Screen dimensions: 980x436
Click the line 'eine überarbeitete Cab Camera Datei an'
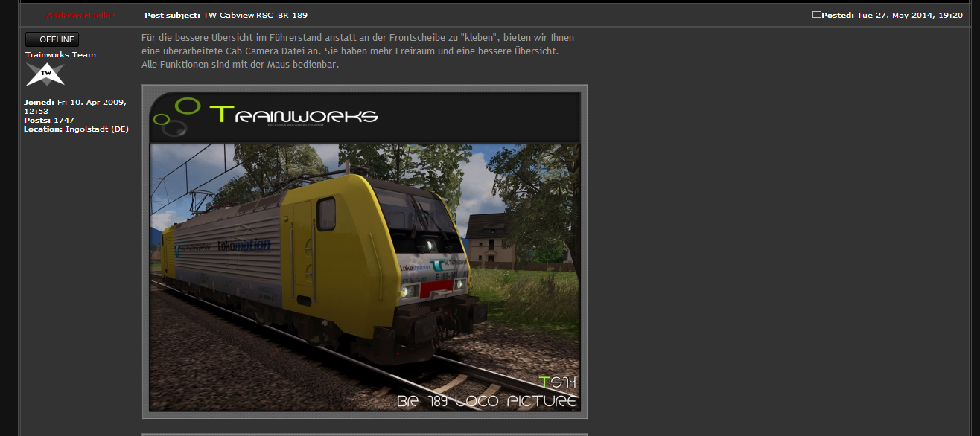349,51
